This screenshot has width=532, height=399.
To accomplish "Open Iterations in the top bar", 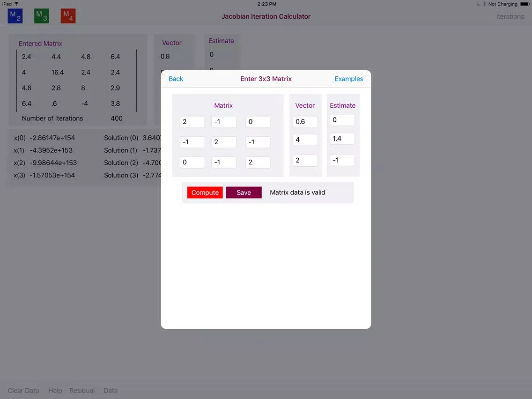I will pyautogui.click(x=510, y=16).
